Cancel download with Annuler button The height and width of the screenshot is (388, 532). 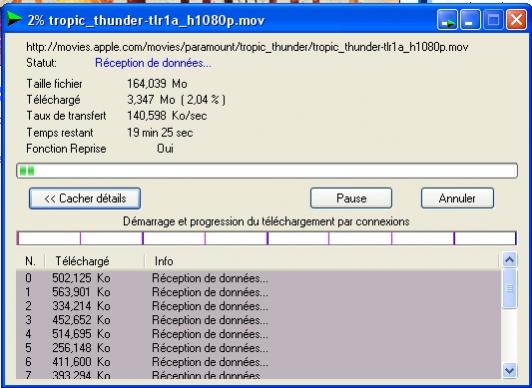(457, 198)
